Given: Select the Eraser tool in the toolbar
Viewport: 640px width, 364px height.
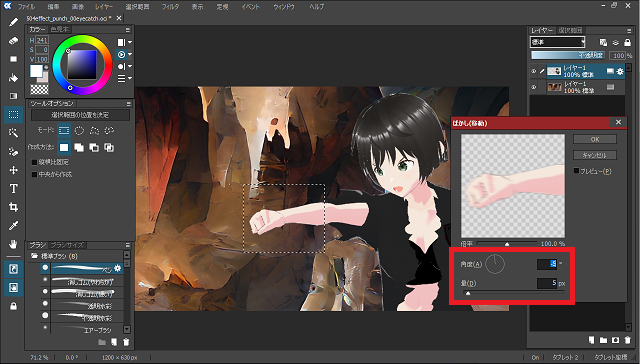Looking at the screenshot, I should [x=13, y=41].
